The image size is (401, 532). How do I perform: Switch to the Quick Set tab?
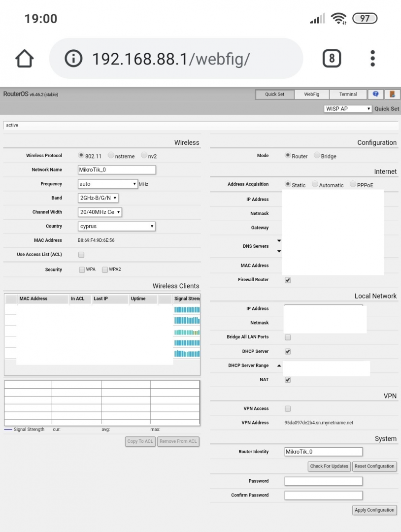click(x=274, y=94)
